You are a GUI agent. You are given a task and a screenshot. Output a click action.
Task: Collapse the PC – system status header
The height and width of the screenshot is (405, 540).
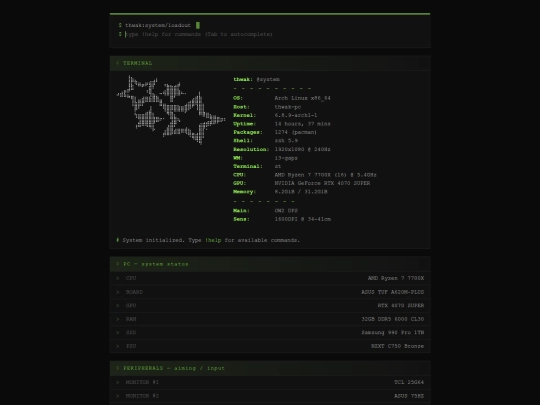pyautogui.click(x=270, y=264)
